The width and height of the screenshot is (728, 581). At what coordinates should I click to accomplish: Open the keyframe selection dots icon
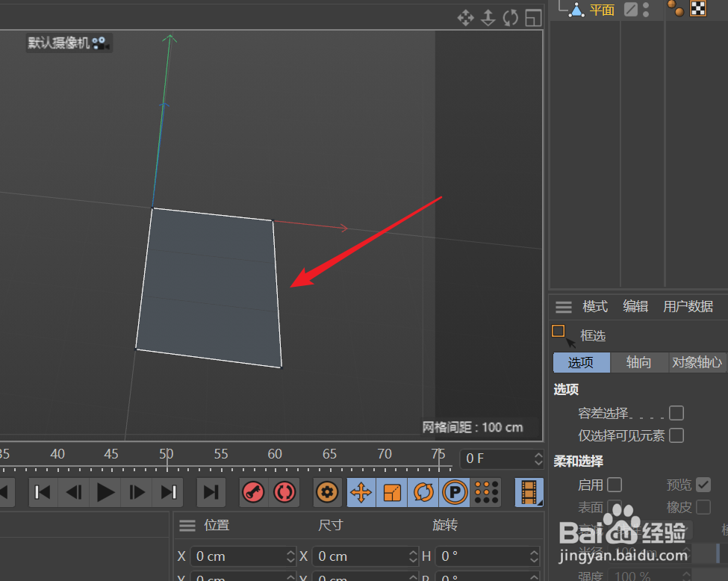point(485,492)
